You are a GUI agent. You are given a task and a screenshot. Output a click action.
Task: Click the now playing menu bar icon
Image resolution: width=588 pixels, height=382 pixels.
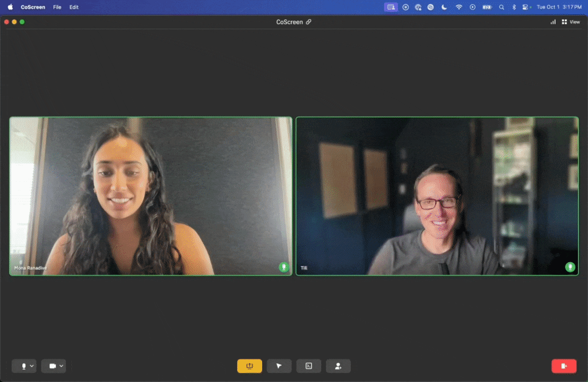(472, 7)
